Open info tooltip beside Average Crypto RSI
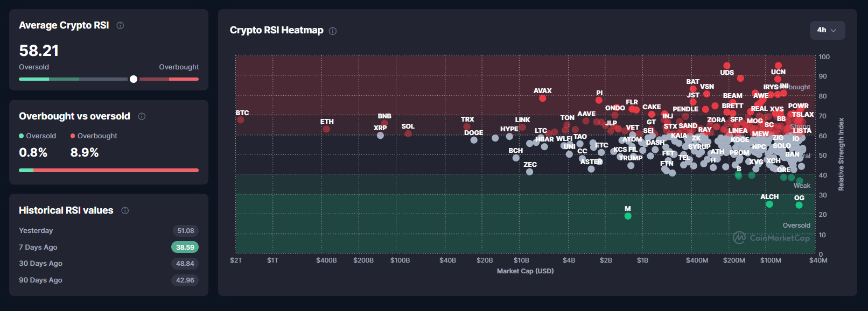The height and width of the screenshot is (311, 868). [x=121, y=25]
